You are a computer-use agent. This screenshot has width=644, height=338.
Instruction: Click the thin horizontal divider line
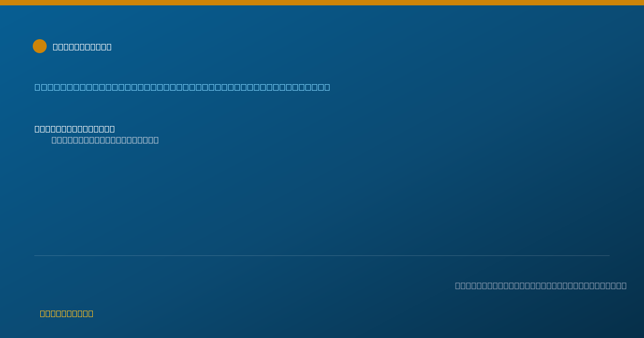[x=322, y=255]
